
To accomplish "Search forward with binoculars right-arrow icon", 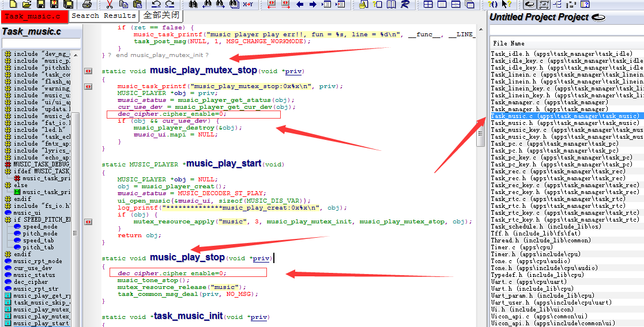I will click(x=221, y=5).
